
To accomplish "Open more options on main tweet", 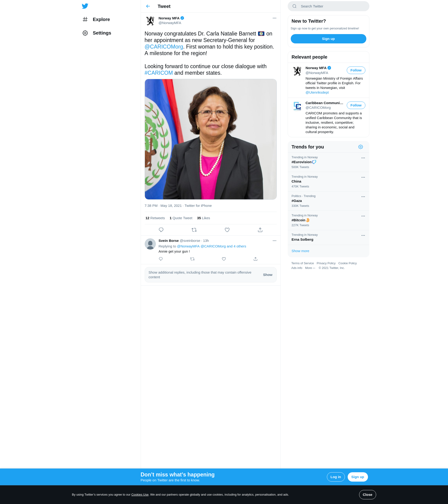I will coord(274,18).
